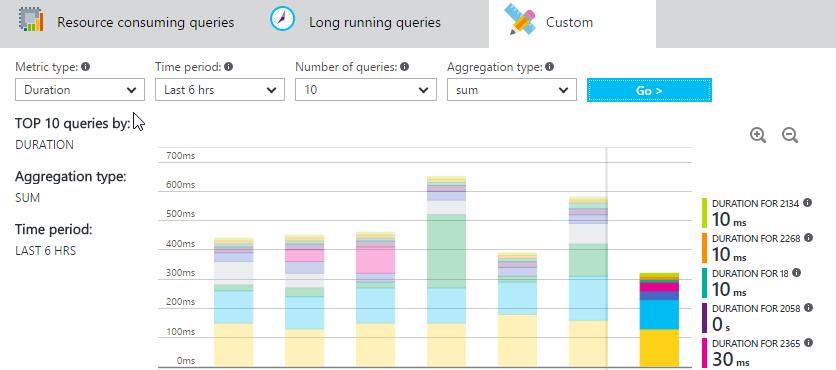Zoom in on the chart
The height and width of the screenshot is (370, 836).
758,135
